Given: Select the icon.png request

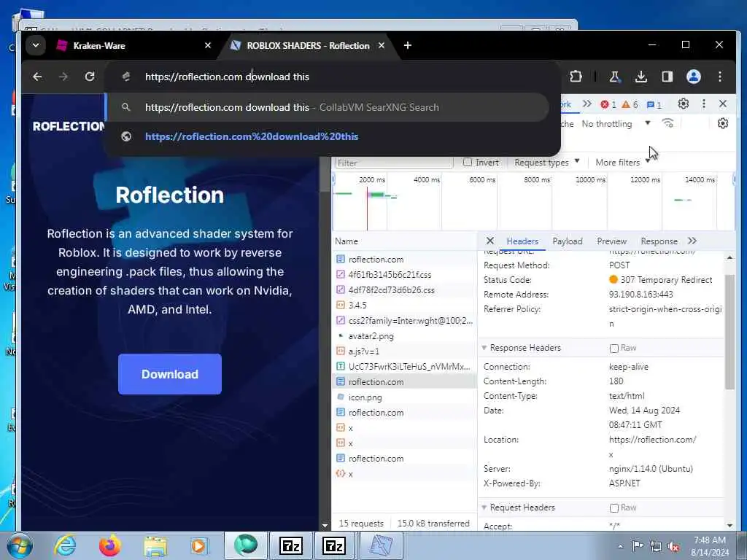Looking at the screenshot, I should pyautogui.click(x=404, y=397).
